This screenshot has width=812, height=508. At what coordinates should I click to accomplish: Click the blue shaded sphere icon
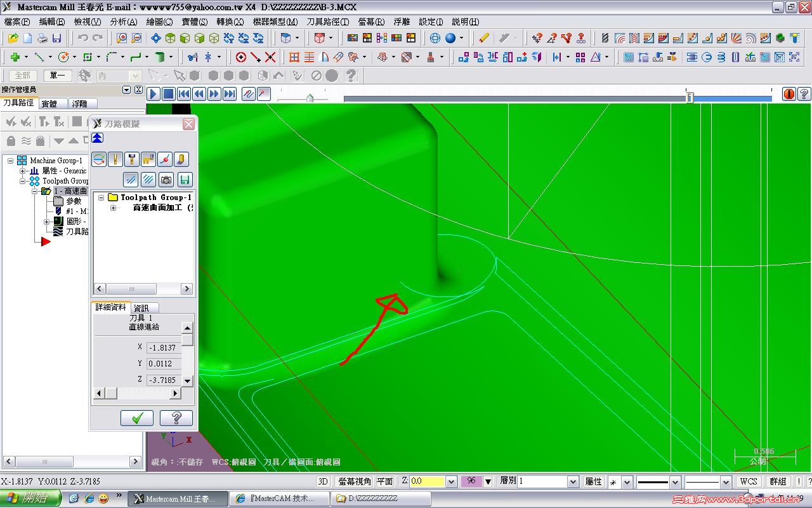(x=450, y=38)
